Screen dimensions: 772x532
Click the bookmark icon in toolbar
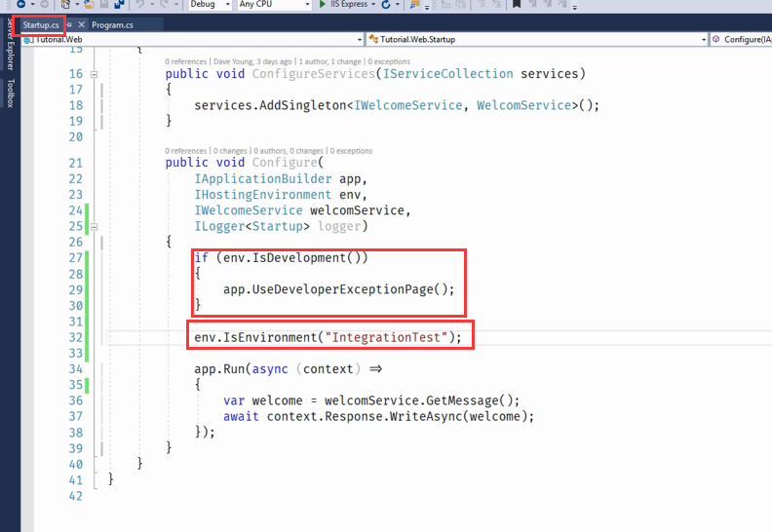click(518, 5)
